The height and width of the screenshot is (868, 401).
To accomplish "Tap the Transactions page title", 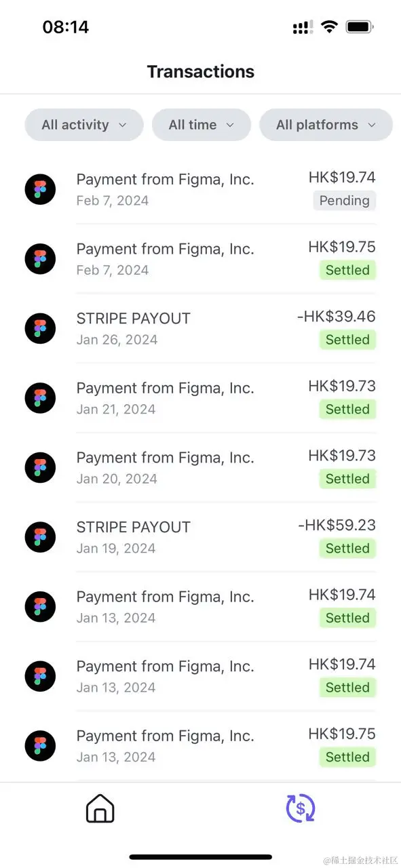I will (201, 72).
